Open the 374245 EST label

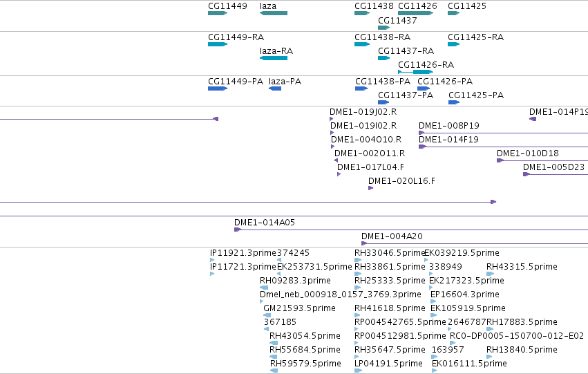(x=293, y=253)
